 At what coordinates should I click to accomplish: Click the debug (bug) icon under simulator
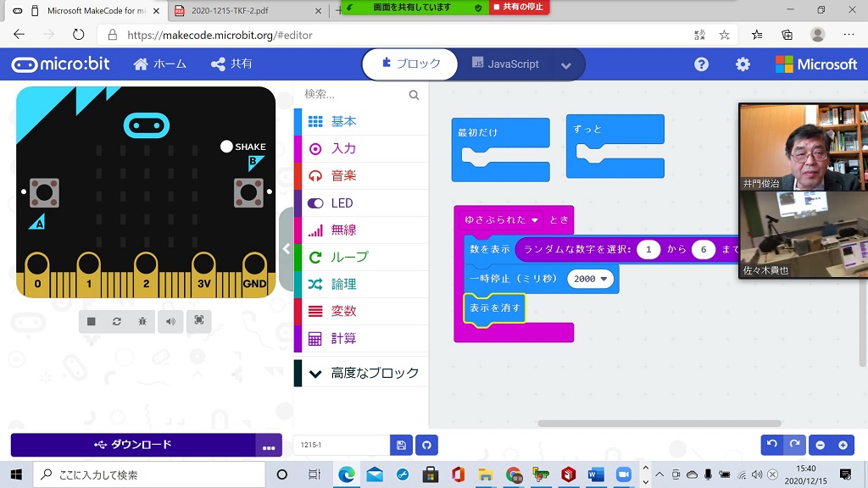click(142, 321)
